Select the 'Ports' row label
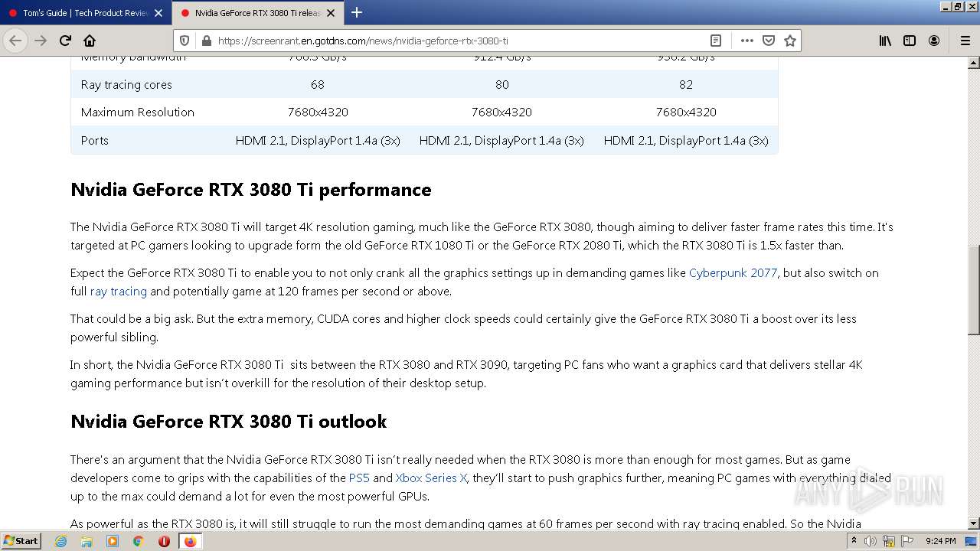 95,140
